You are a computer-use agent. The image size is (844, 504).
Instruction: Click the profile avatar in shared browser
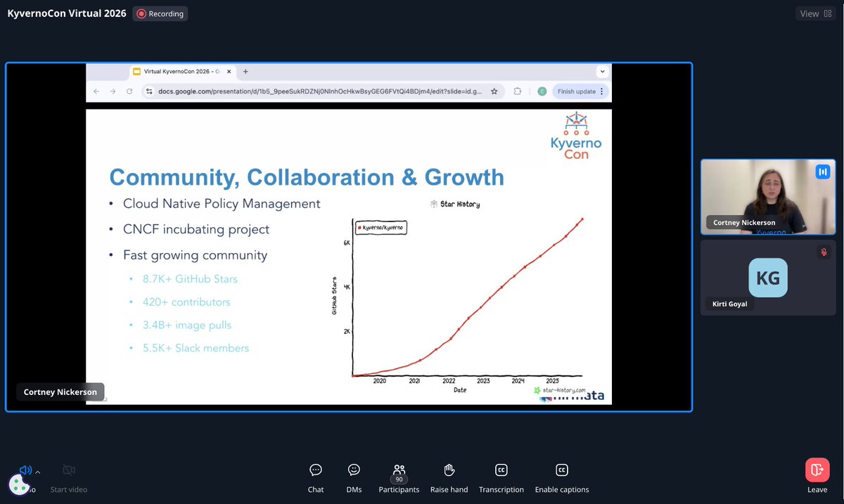click(542, 91)
